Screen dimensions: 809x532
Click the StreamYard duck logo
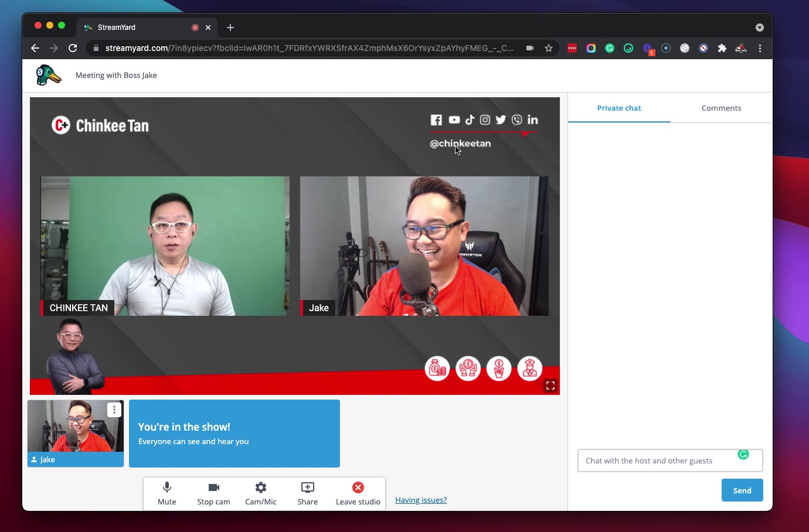point(48,75)
